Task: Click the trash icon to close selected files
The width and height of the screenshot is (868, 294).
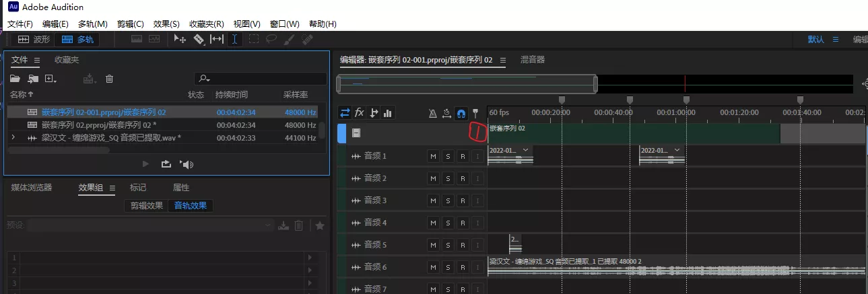Action: tap(109, 79)
